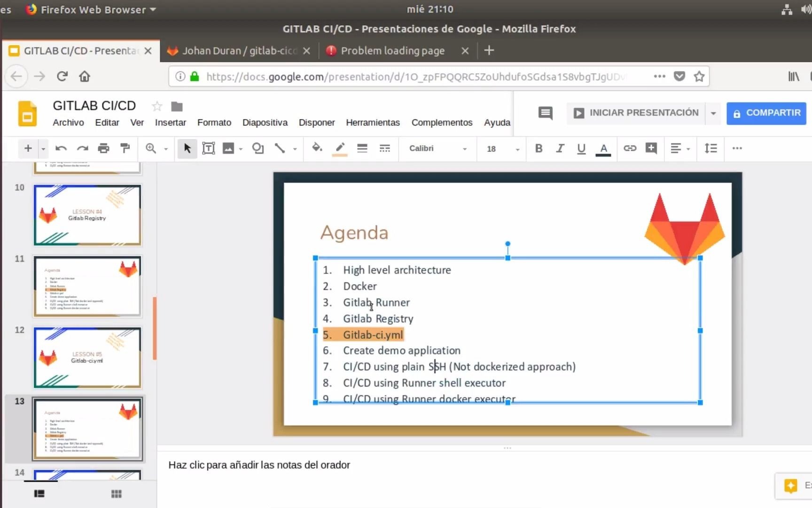Reload the current page
Image resolution: width=812 pixels, height=508 pixels.
click(x=62, y=76)
